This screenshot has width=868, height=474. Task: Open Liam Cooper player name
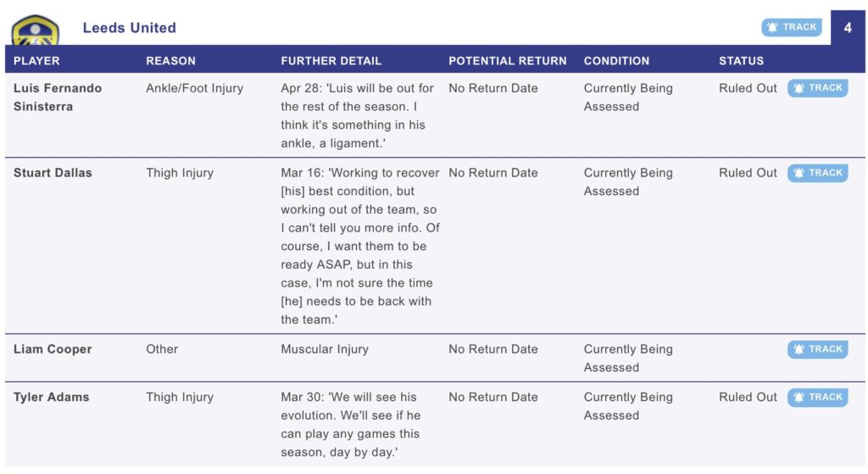[x=53, y=349]
